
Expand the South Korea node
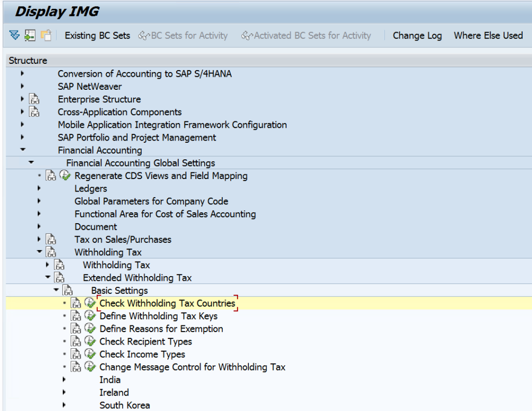[64, 405]
